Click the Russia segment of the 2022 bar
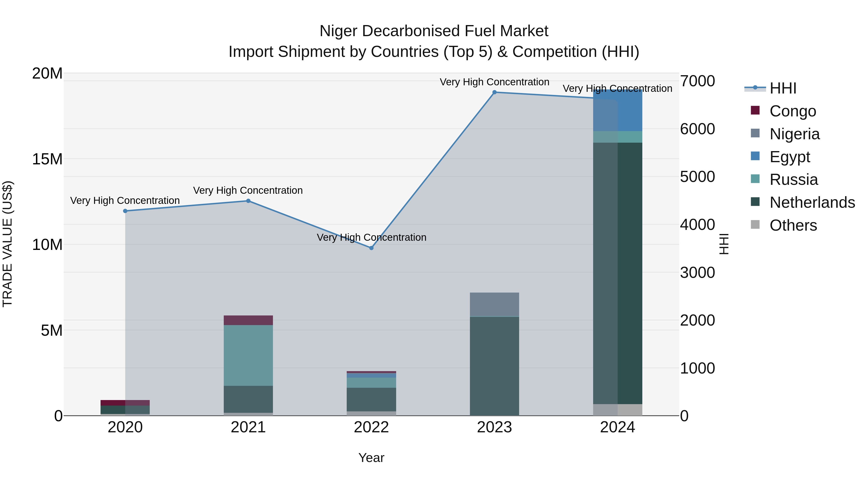Viewport: 868px width, 488px height. (x=371, y=383)
